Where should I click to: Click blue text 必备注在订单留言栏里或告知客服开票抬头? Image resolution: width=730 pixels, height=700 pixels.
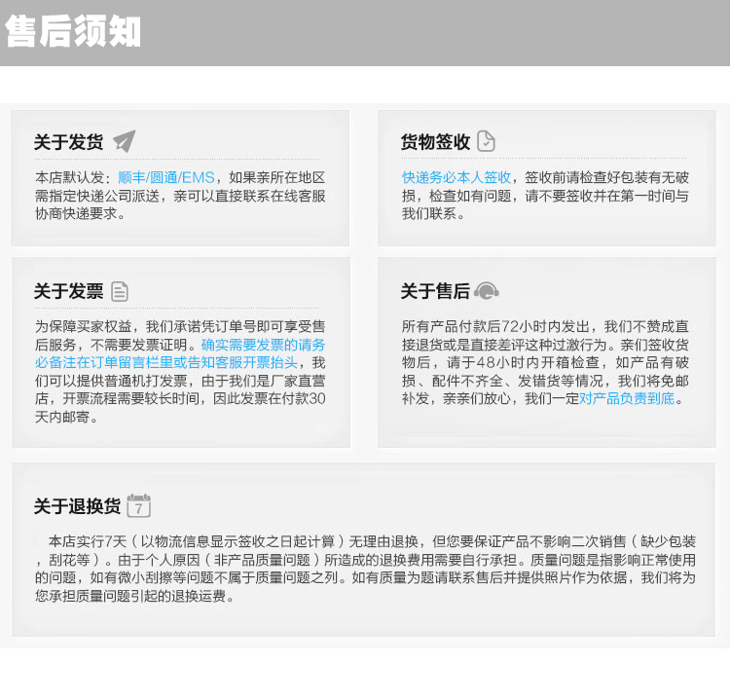[166, 362]
